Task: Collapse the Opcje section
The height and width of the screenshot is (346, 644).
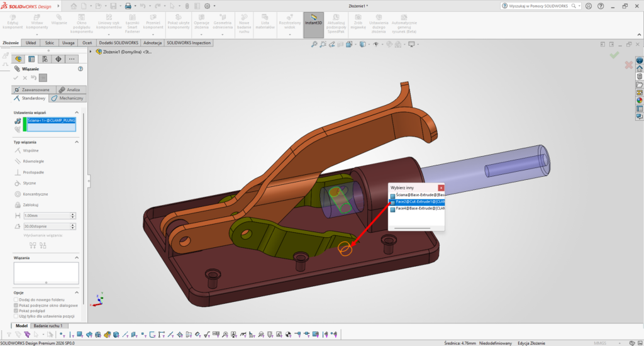Action: pos(76,293)
